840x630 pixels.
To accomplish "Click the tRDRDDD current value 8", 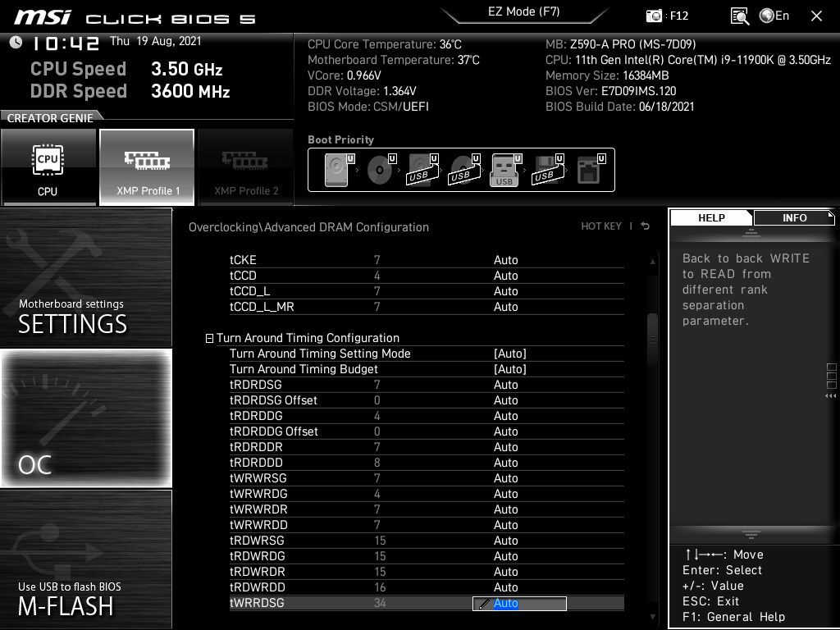I will tap(377, 463).
